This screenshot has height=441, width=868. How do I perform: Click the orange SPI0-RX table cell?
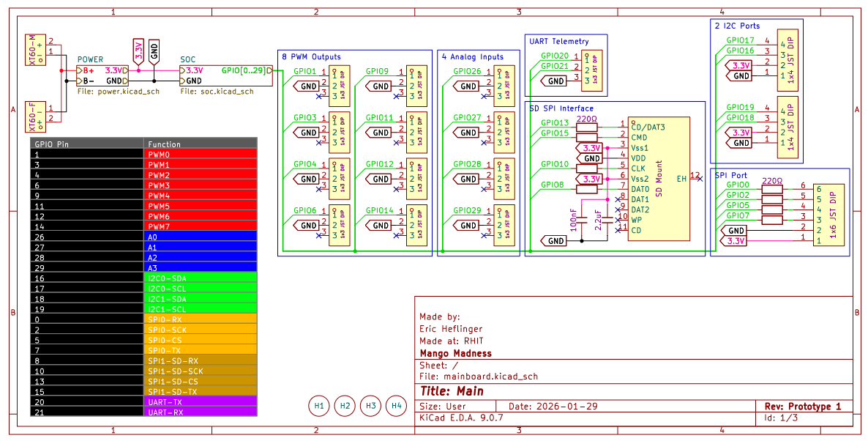tap(200, 319)
